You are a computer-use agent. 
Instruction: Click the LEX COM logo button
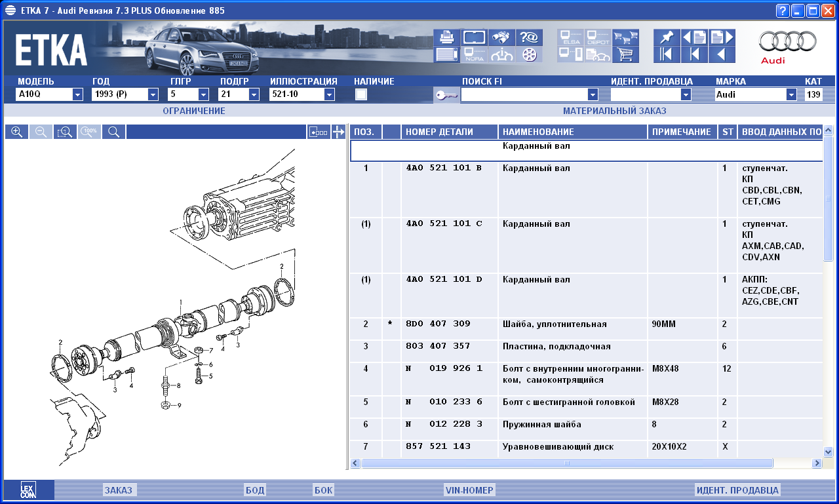(28, 490)
